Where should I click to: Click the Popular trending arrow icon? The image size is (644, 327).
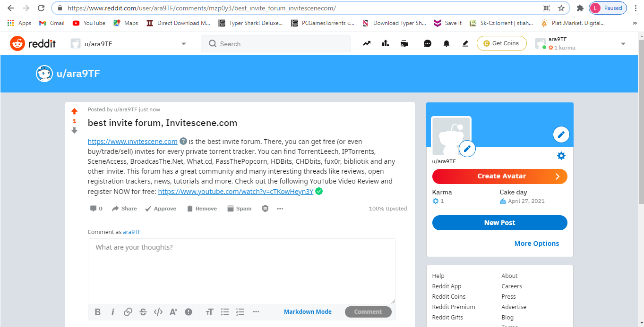[x=367, y=44]
